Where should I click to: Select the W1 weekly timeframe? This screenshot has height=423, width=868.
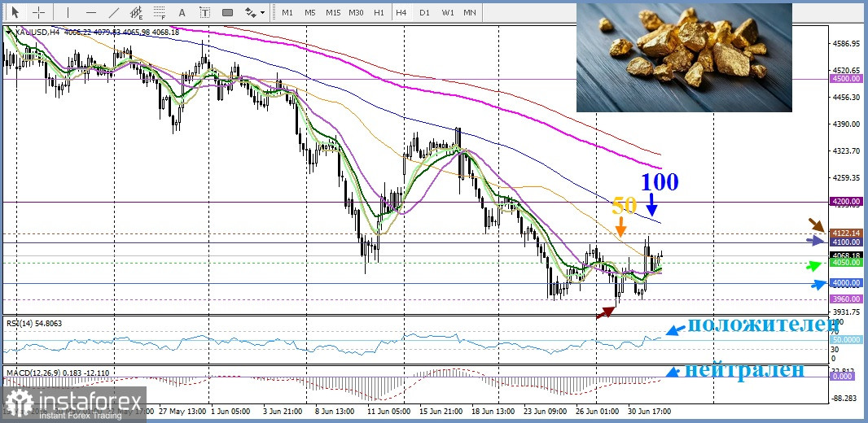pyautogui.click(x=448, y=12)
